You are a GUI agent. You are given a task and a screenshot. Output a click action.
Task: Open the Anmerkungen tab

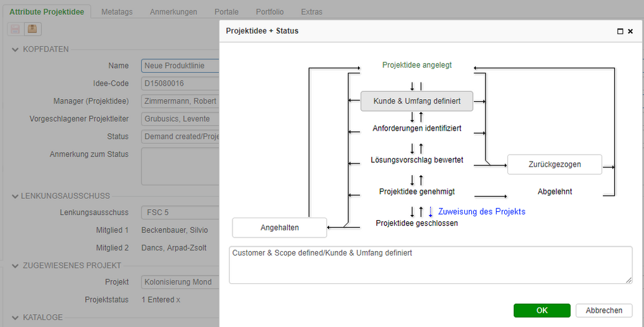174,12
